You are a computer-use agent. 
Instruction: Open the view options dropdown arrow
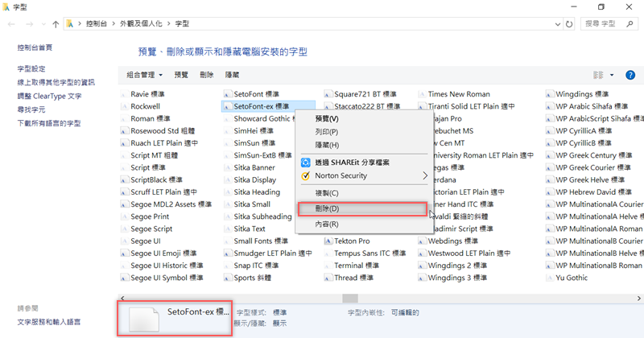612,75
